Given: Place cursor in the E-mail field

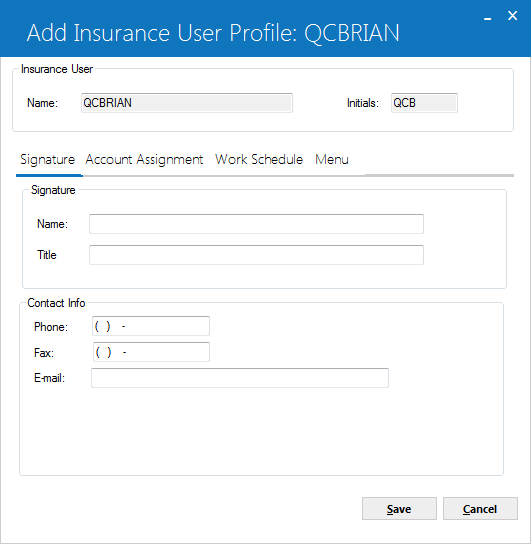Looking at the screenshot, I should pos(240,378).
